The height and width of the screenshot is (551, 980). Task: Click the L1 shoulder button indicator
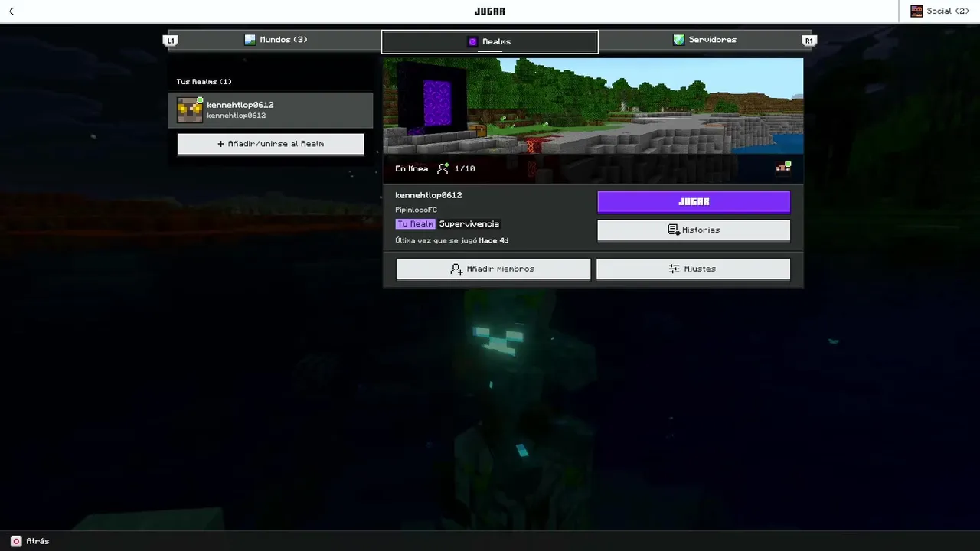(171, 41)
